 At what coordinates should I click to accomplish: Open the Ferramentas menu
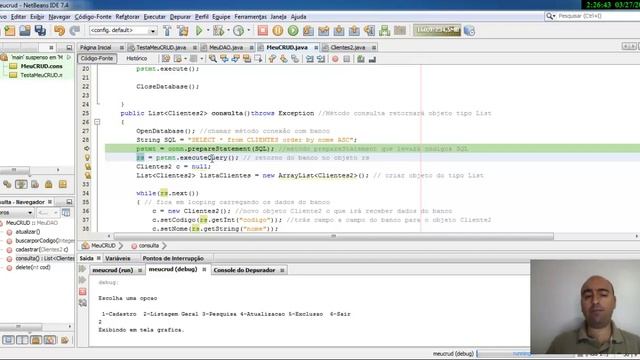pyautogui.click(x=251, y=17)
